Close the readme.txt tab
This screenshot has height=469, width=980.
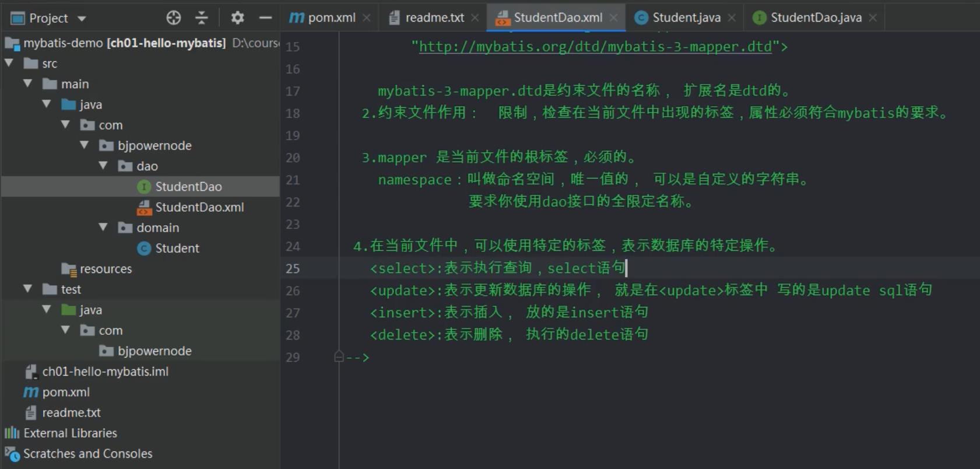pos(475,18)
